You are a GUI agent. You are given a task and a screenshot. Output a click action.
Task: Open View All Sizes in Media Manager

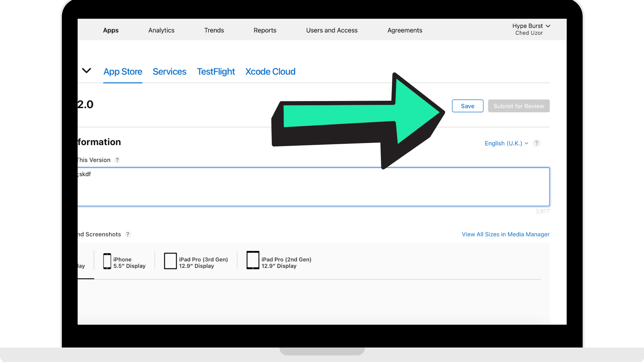(506, 234)
